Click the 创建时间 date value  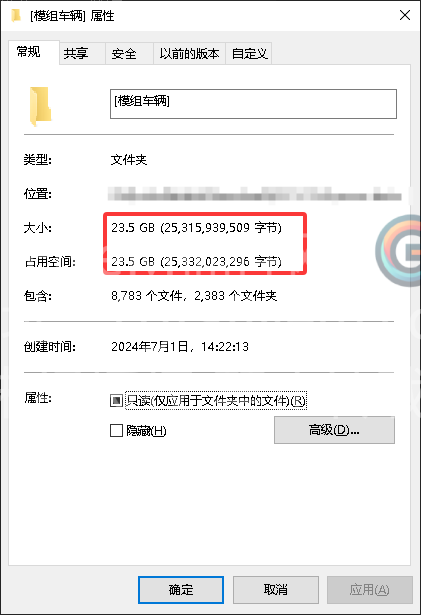180,346
